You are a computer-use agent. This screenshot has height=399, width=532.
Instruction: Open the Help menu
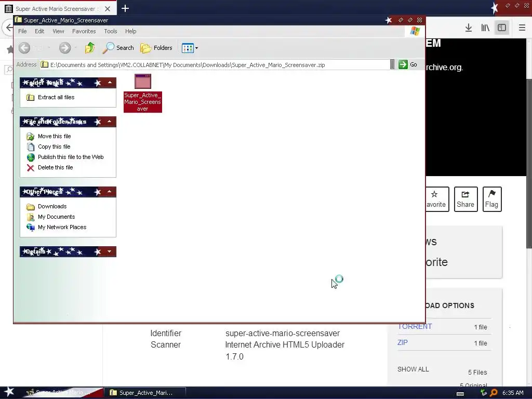point(130,31)
